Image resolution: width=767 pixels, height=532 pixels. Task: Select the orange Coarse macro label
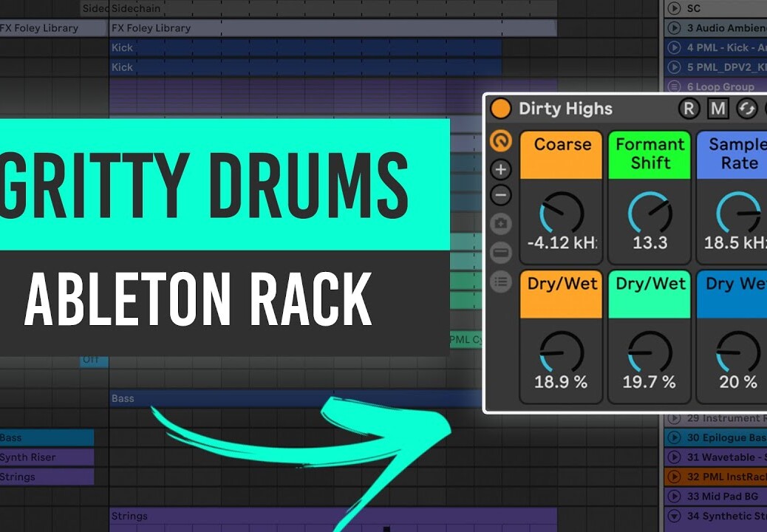[561, 154]
